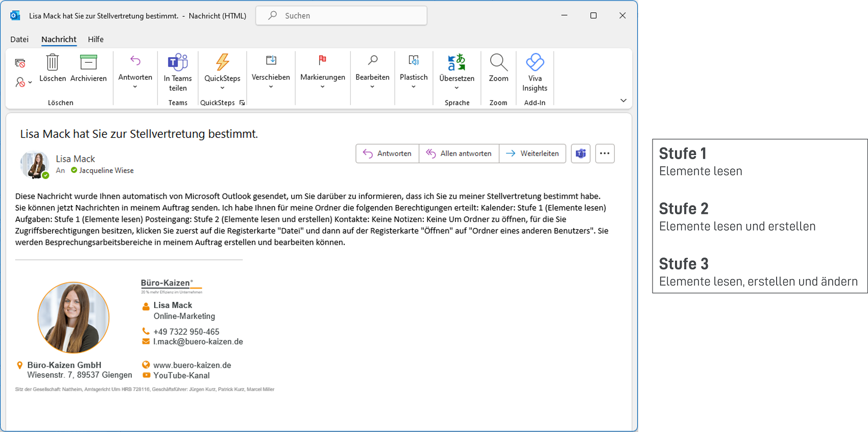868x432 pixels.
Task: Select the Nachricht ribbon tab
Action: tap(59, 39)
